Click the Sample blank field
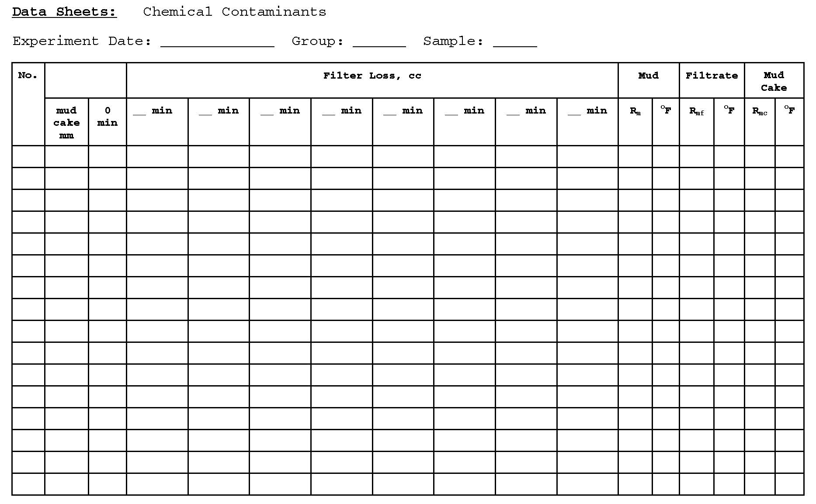 [x=514, y=43]
